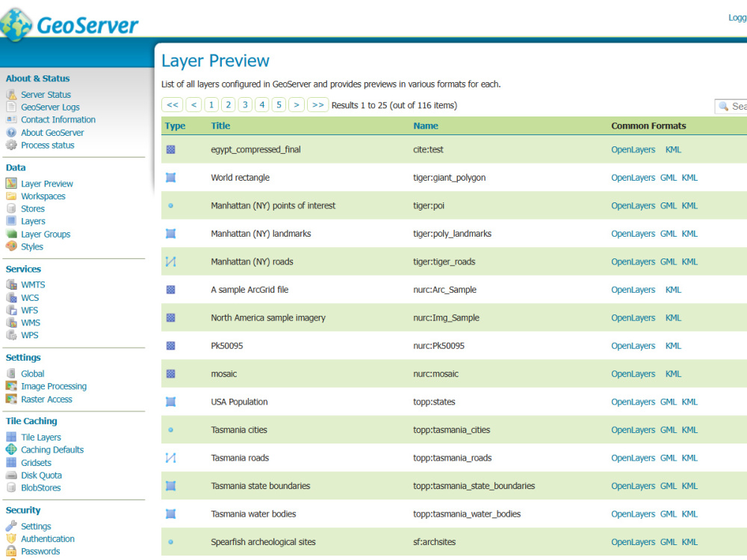Jump to results page 2
Viewport: 747px width, 560px height.
228,105
